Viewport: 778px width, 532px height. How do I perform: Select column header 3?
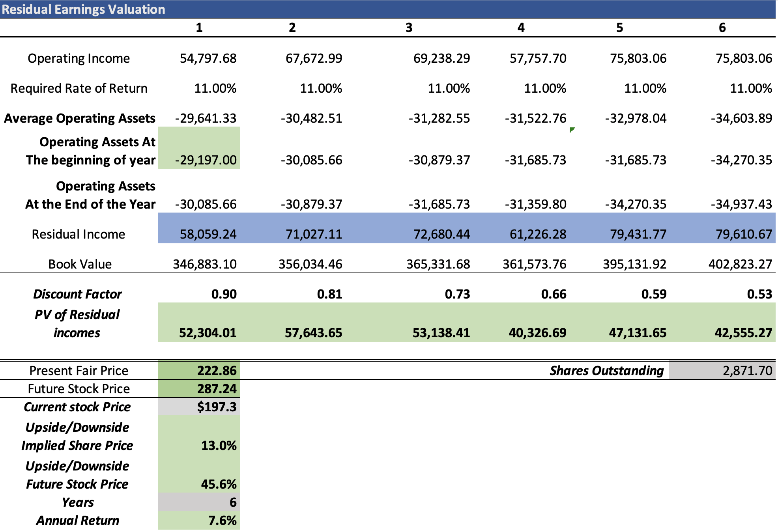[x=409, y=28]
